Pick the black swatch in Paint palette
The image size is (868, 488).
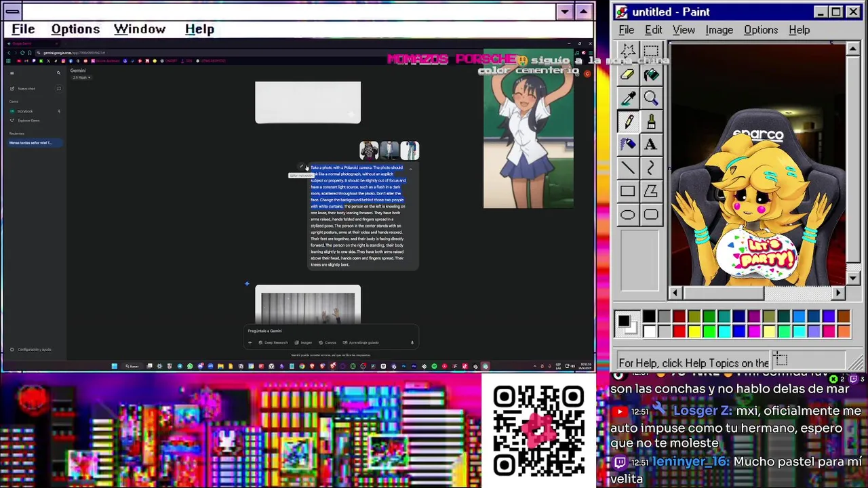[649, 317]
